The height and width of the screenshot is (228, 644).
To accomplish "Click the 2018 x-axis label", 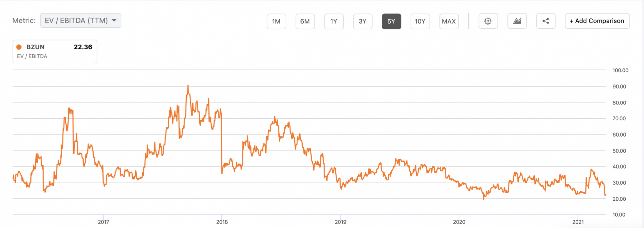I will pyautogui.click(x=222, y=222).
